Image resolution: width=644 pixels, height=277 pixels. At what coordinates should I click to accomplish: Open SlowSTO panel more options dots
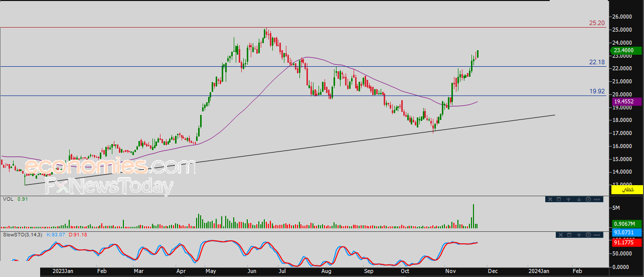click(x=597, y=235)
